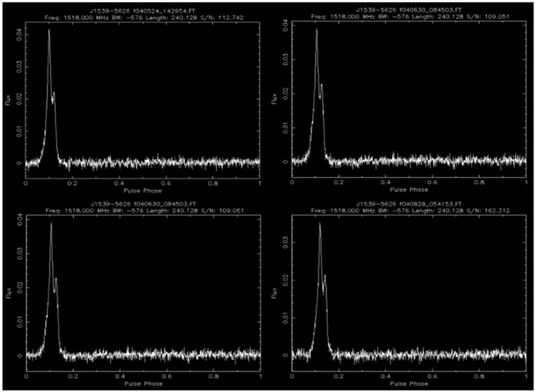
Task: Click Pulse Phase label under the bottom-left plot
Action: (143, 384)
